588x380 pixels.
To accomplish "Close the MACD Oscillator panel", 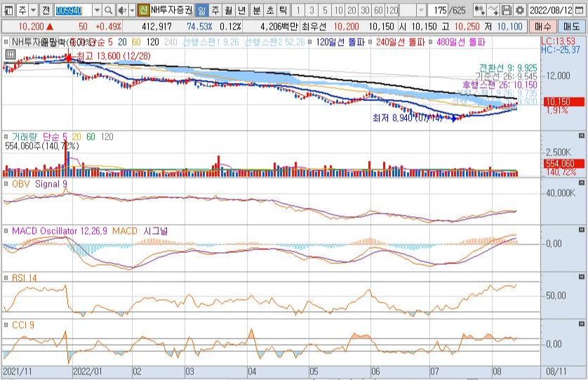I will pyautogui.click(x=581, y=230).
